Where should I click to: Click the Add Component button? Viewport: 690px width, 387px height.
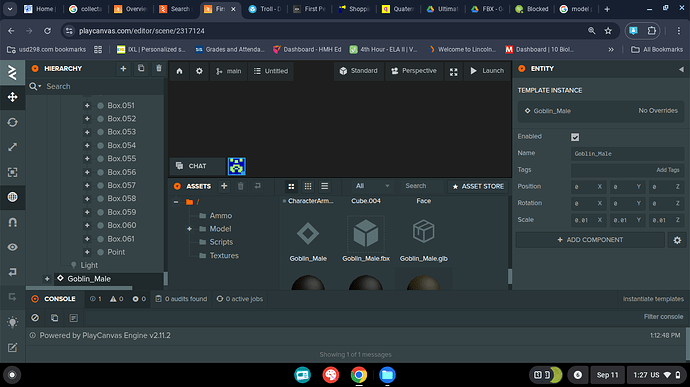[x=590, y=240]
